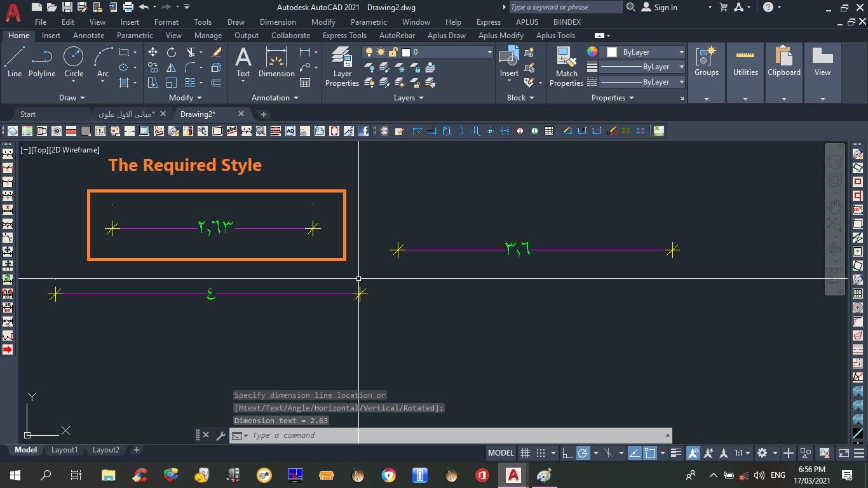Click the Table icon in Annotation

[x=305, y=83]
